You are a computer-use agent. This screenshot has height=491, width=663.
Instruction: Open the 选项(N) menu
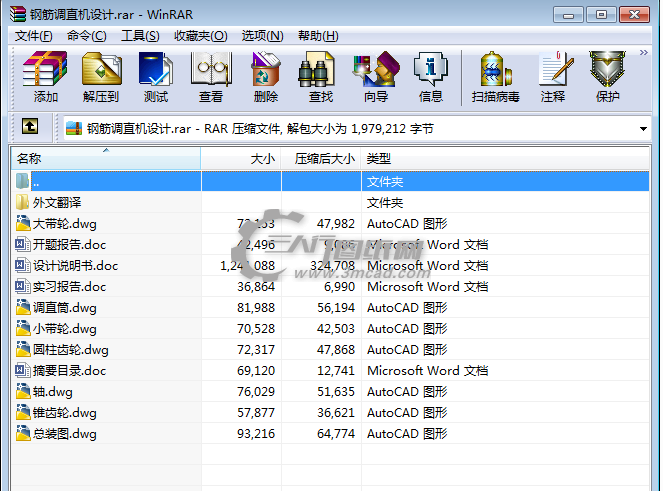click(263, 36)
